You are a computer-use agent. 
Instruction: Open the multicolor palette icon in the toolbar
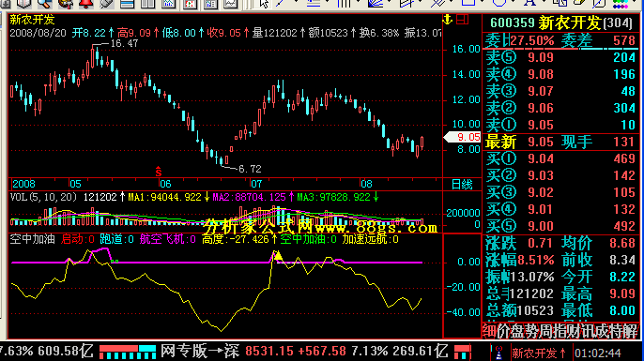[x=621, y=4]
